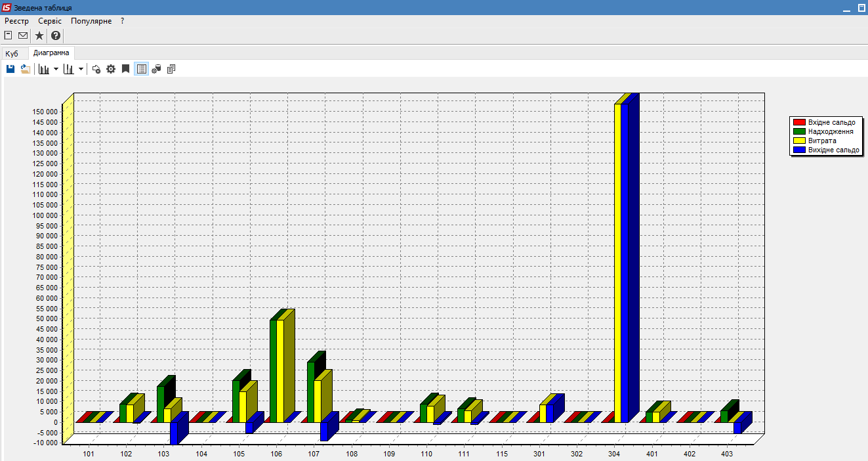868x461 pixels.
Task: Toggle the legend list icon
Action: click(x=141, y=69)
